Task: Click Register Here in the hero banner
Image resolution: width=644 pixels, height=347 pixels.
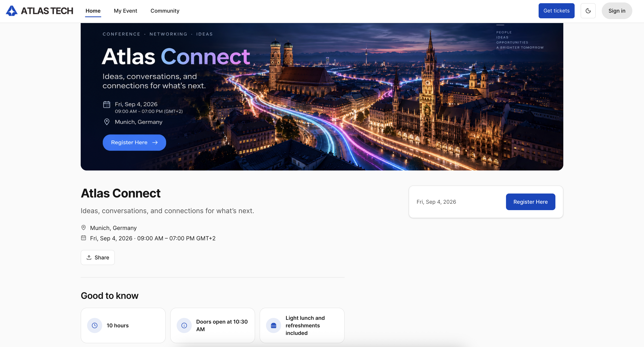Action: pyautogui.click(x=134, y=143)
